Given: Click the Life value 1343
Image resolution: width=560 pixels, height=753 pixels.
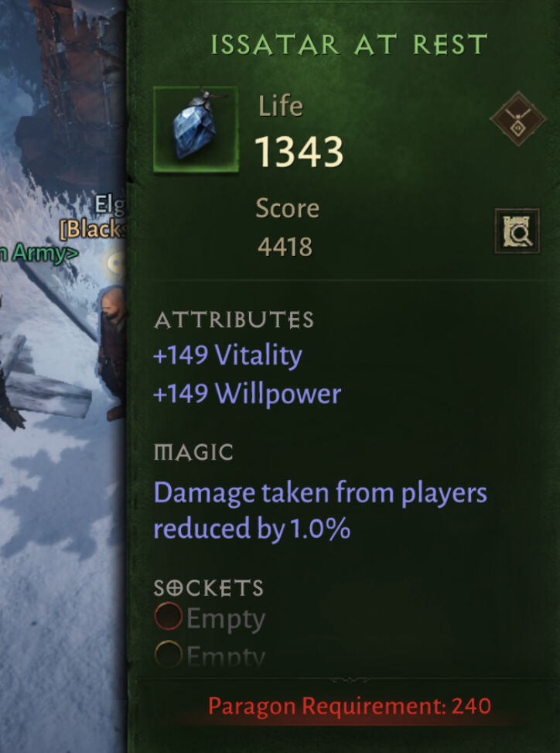Looking at the screenshot, I should pos(299,152).
